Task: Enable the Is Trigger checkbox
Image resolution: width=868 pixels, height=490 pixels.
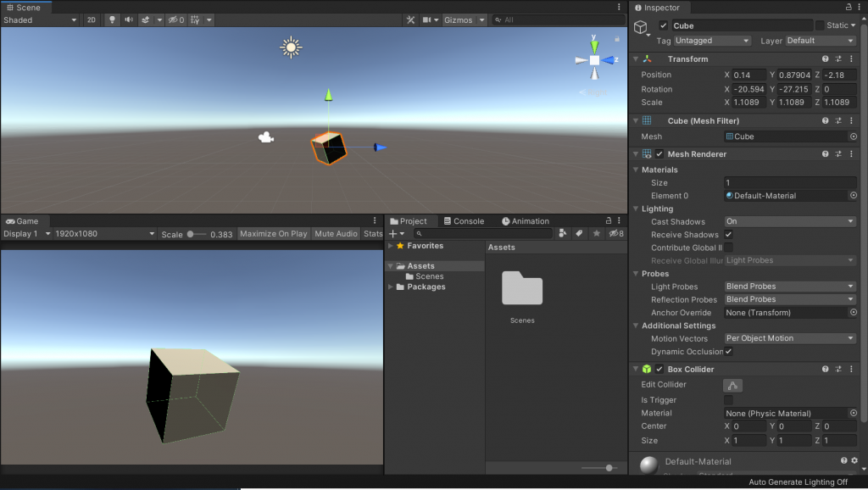Action: (728, 400)
